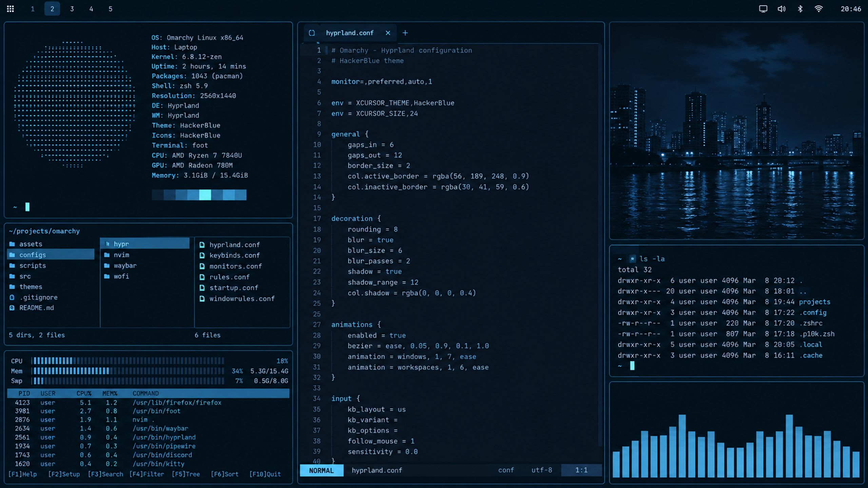Click the Bluetooth tray icon
868x488 pixels.
pos(800,9)
